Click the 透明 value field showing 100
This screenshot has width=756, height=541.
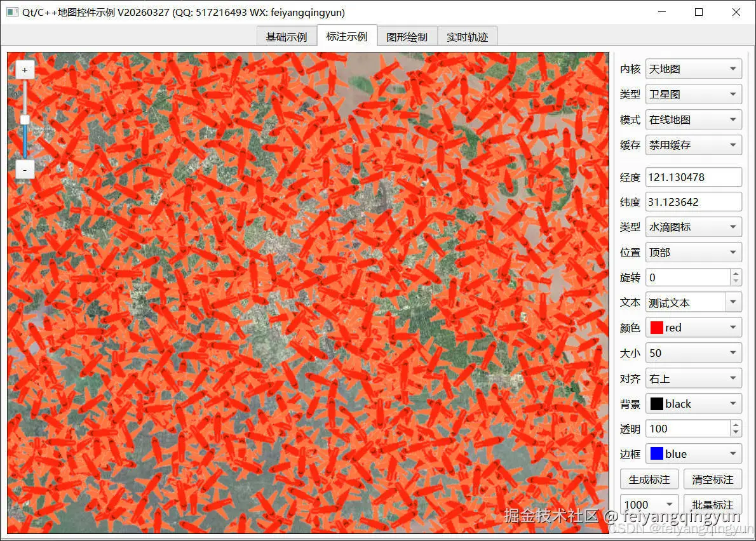[688, 429]
